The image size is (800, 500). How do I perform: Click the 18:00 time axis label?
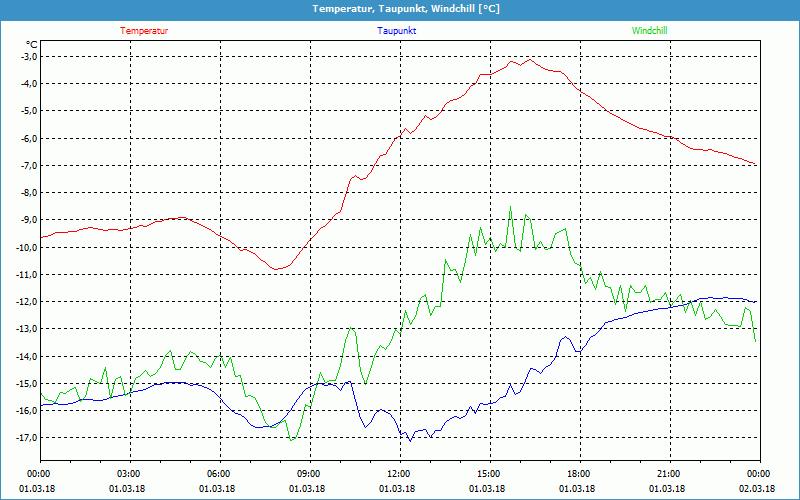click(x=578, y=474)
